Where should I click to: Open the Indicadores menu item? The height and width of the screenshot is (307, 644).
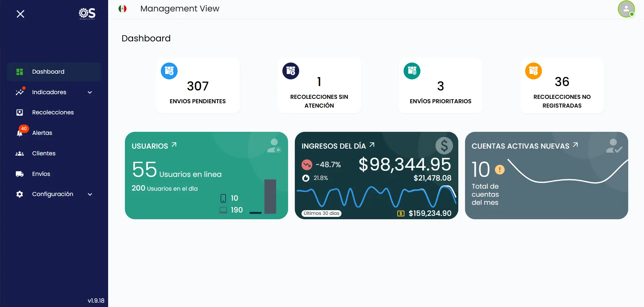coord(54,92)
